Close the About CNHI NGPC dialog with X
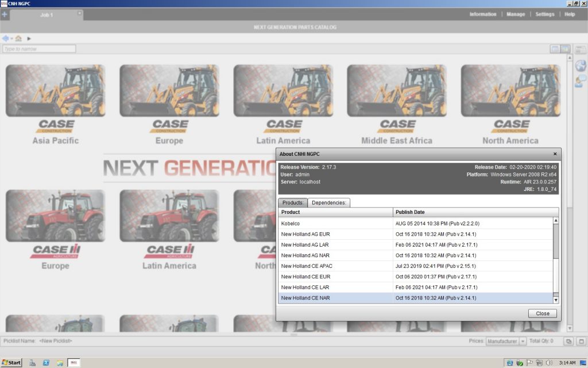Viewport: 588px width, 368px height. 555,154
